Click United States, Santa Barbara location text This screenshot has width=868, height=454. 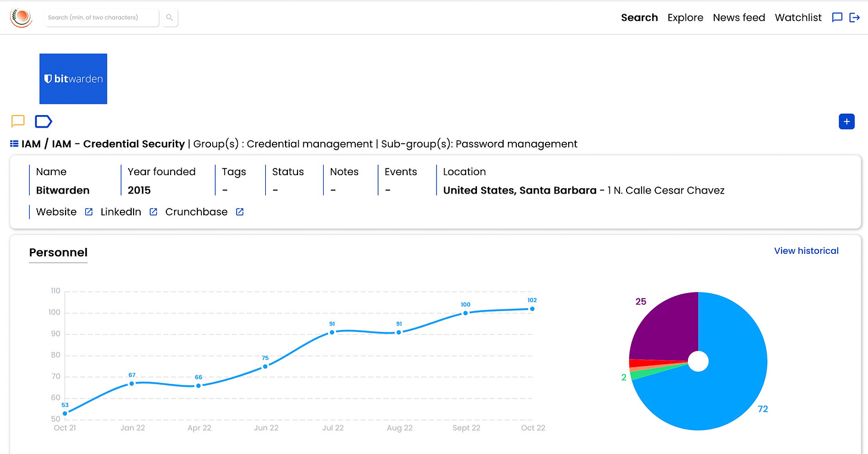point(520,190)
